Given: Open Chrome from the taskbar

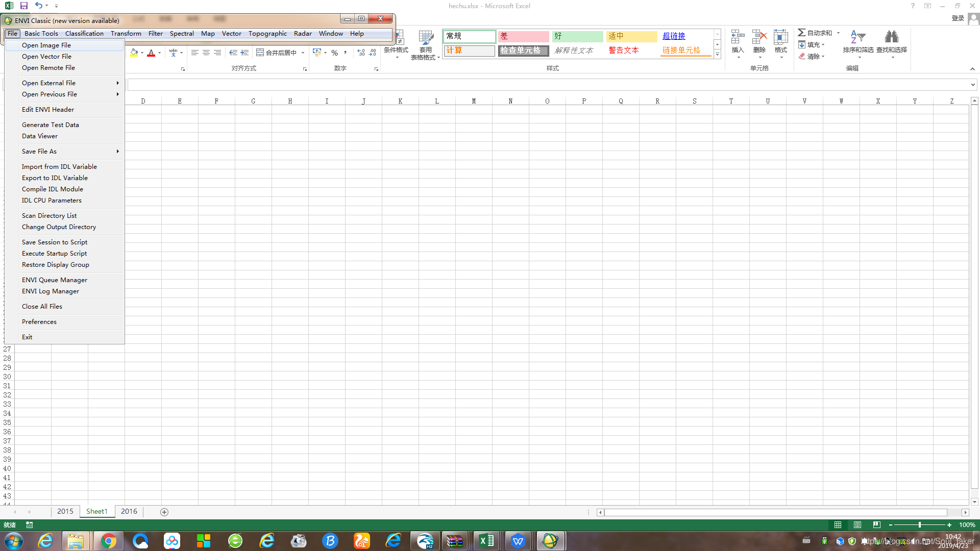Looking at the screenshot, I should coord(108,541).
